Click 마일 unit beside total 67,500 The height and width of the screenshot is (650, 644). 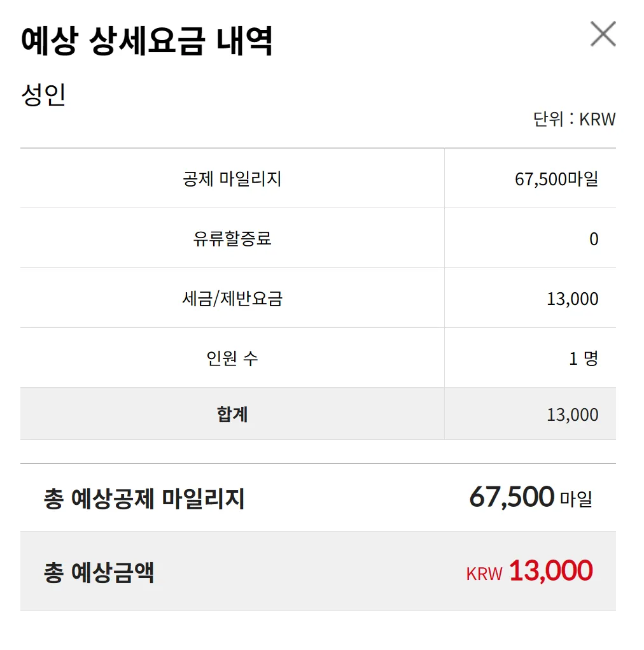576,499
